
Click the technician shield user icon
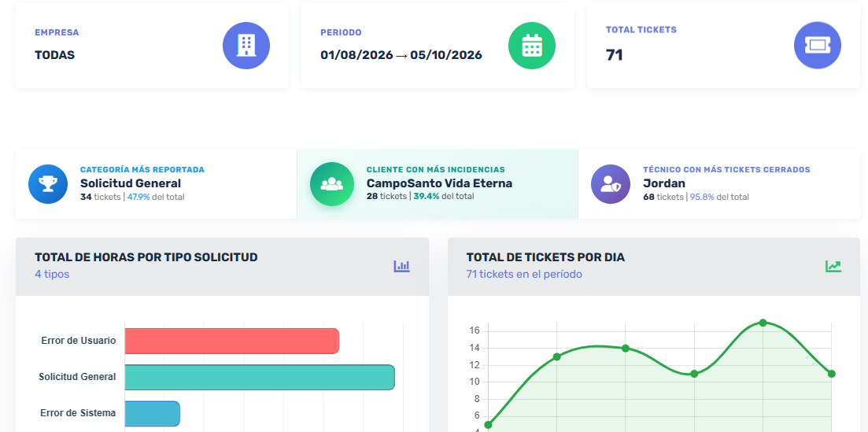[x=611, y=184]
